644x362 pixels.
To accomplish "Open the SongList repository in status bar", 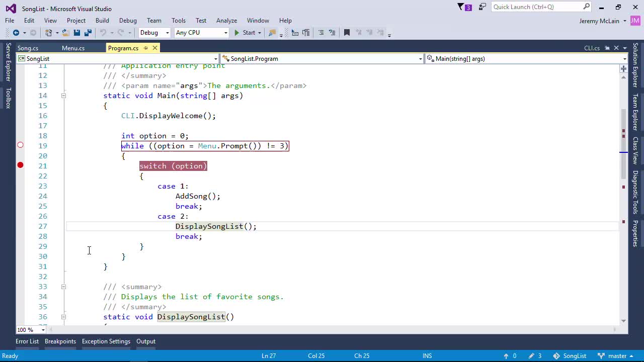I will (x=570, y=356).
